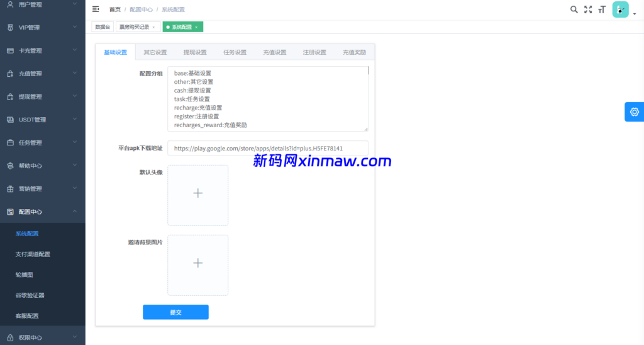Expand the 提现管理 menu chevron
This screenshot has height=345, width=644.
tap(75, 96)
